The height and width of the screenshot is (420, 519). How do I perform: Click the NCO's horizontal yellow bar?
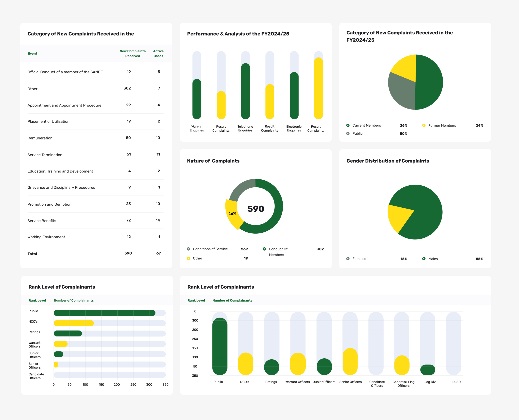[74, 323]
